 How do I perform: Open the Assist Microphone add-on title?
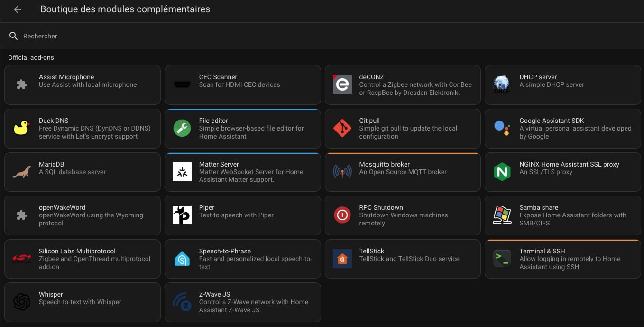[66, 77]
